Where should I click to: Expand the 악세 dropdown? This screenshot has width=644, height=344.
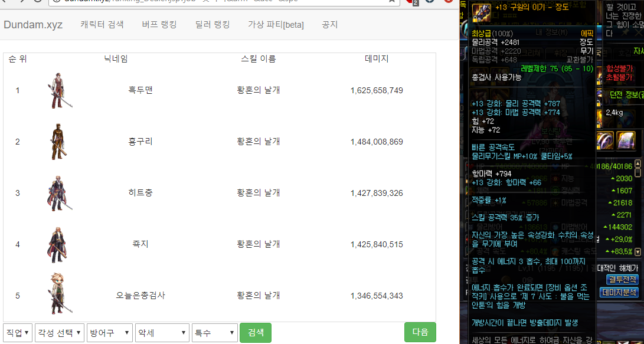click(162, 333)
